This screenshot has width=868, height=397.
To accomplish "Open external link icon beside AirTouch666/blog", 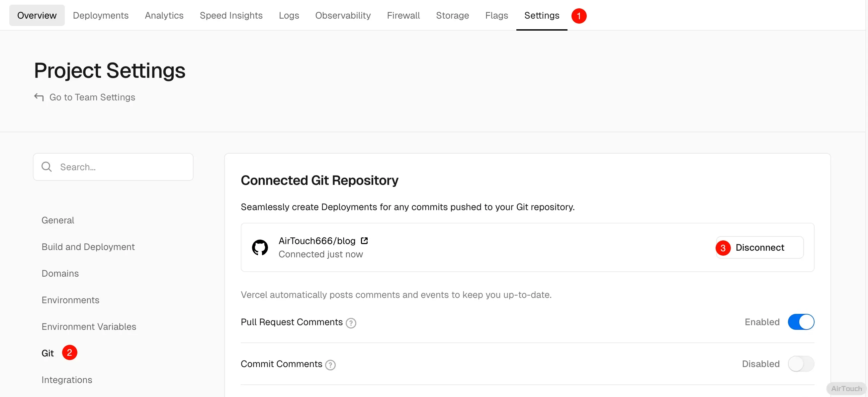I will 364,240.
